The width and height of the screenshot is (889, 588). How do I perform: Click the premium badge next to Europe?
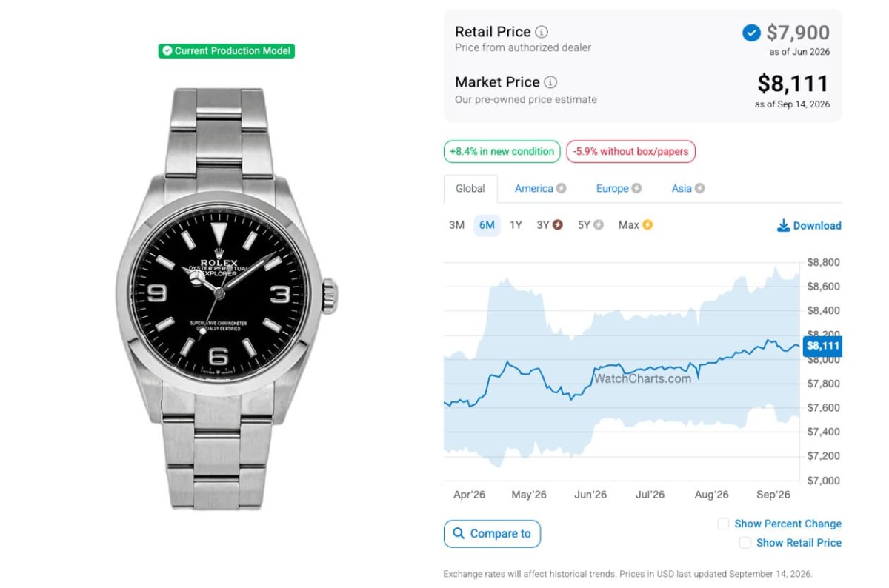click(x=636, y=188)
